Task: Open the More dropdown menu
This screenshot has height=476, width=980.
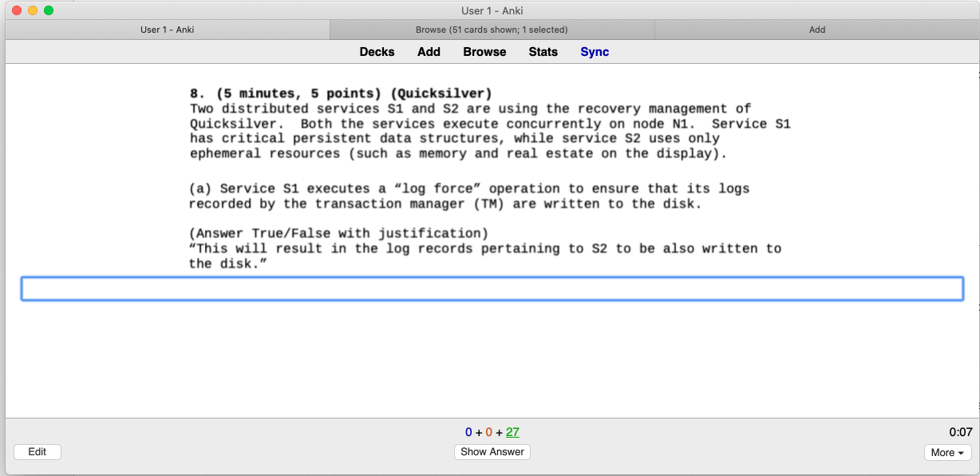Action: [948, 453]
